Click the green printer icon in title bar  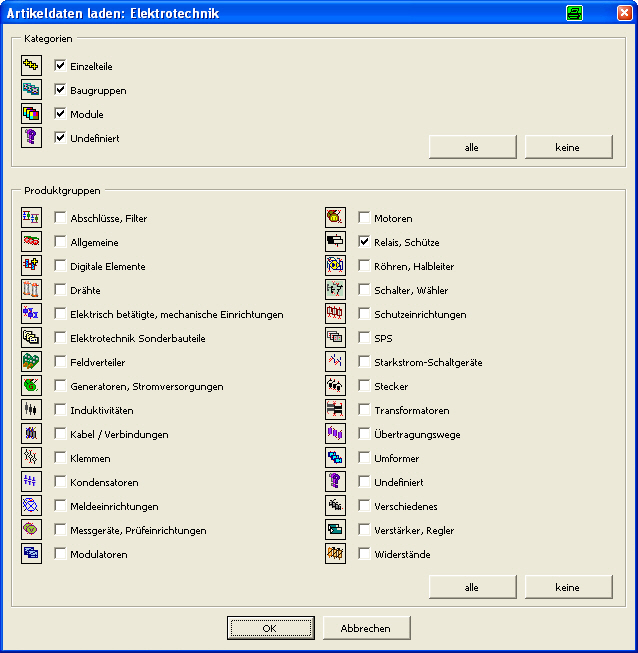coord(574,13)
